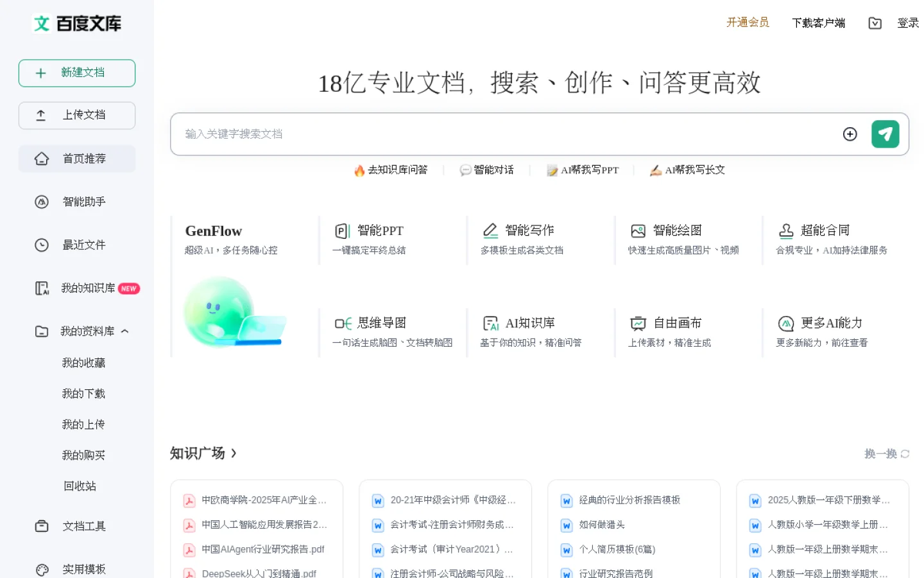
Task: Click 下载客户端 link
Action: click(x=818, y=23)
